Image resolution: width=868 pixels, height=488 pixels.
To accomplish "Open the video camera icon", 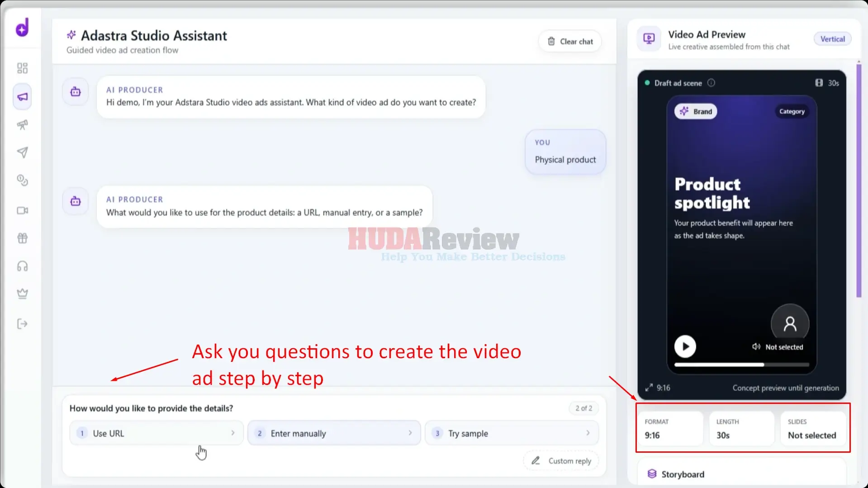I will pos(22,210).
